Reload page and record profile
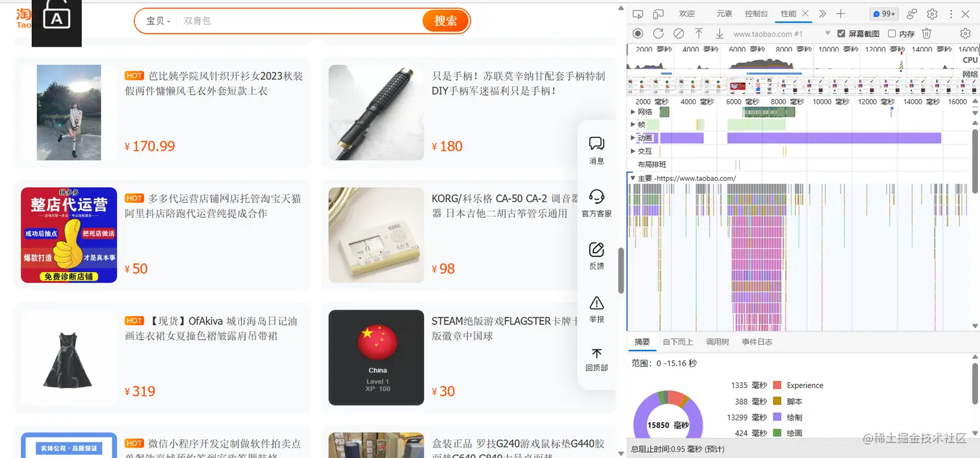Image resolution: width=980 pixels, height=458 pixels. pos(658,33)
